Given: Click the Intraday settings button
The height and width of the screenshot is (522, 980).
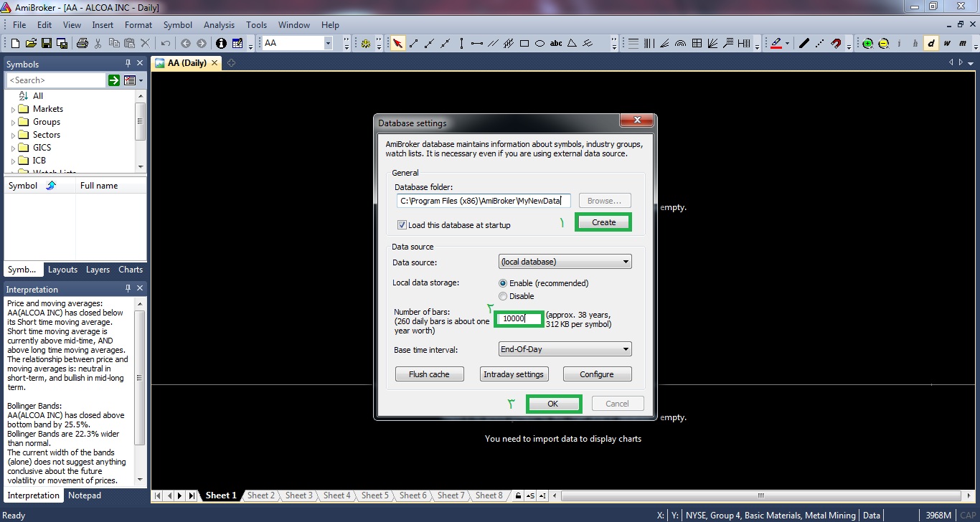Looking at the screenshot, I should click(514, 374).
